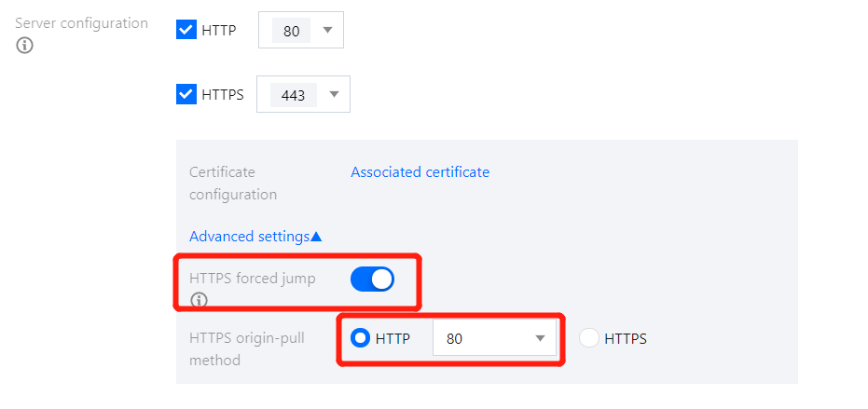Click the Server configuration label

coord(82,23)
